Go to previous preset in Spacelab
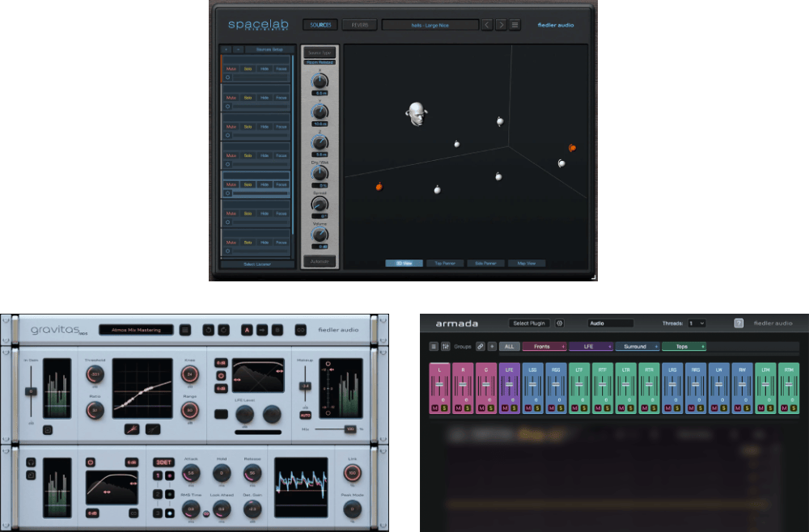This screenshot has height=532, width=809. [487, 25]
